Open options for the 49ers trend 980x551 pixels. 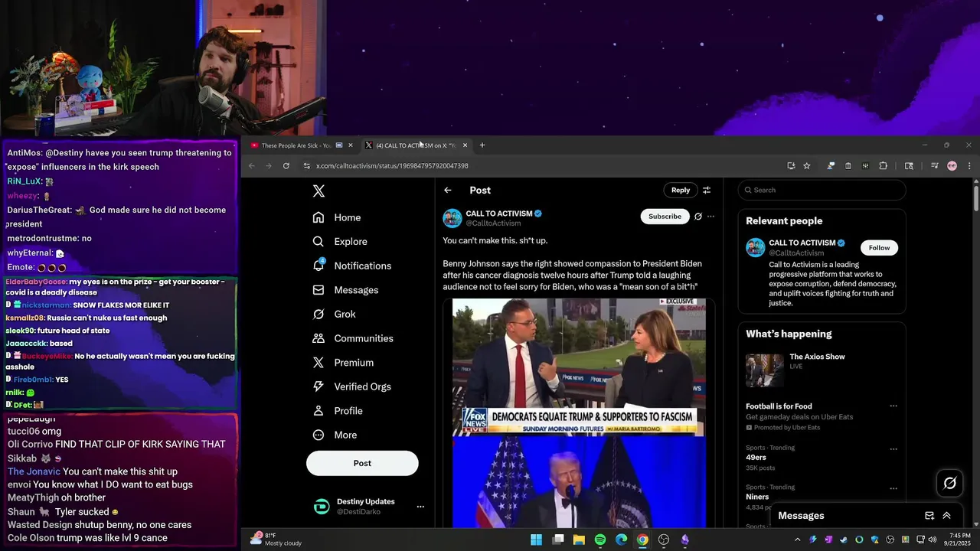[893, 449]
